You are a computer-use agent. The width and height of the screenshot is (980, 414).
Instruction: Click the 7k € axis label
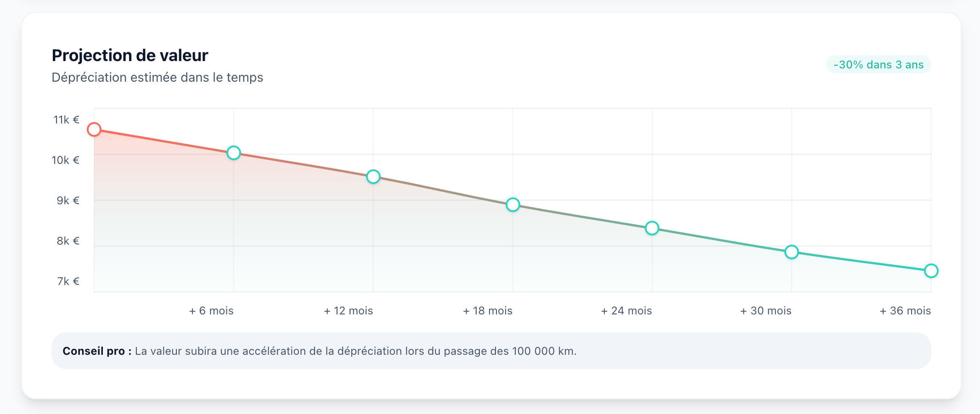click(x=68, y=281)
